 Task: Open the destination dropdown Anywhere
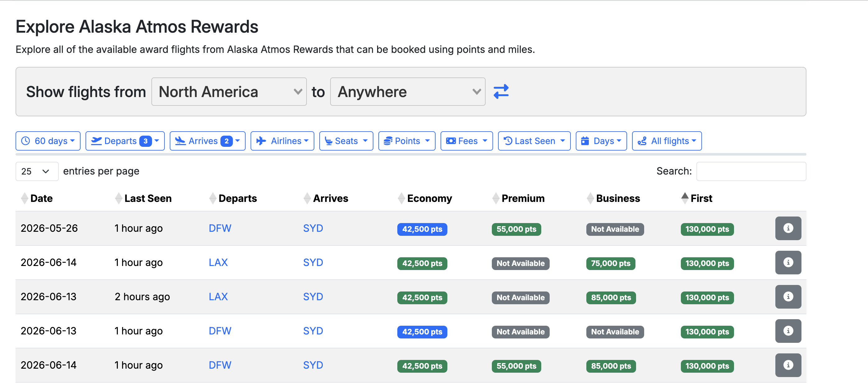[408, 92]
